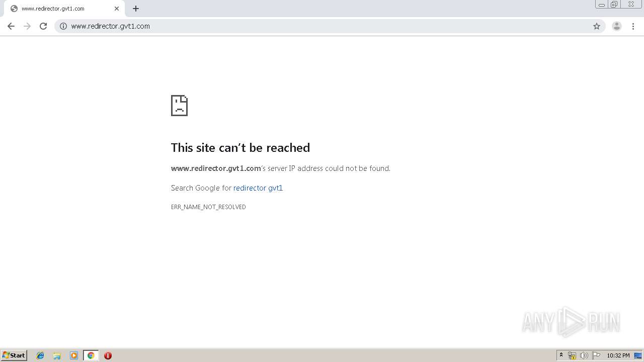Click the 'This site can't be reached' heading
Image resolution: width=644 pixels, height=362 pixels.
[x=240, y=147]
